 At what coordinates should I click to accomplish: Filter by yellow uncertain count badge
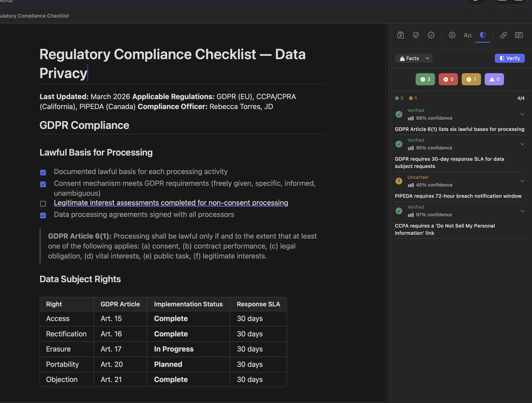471,79
